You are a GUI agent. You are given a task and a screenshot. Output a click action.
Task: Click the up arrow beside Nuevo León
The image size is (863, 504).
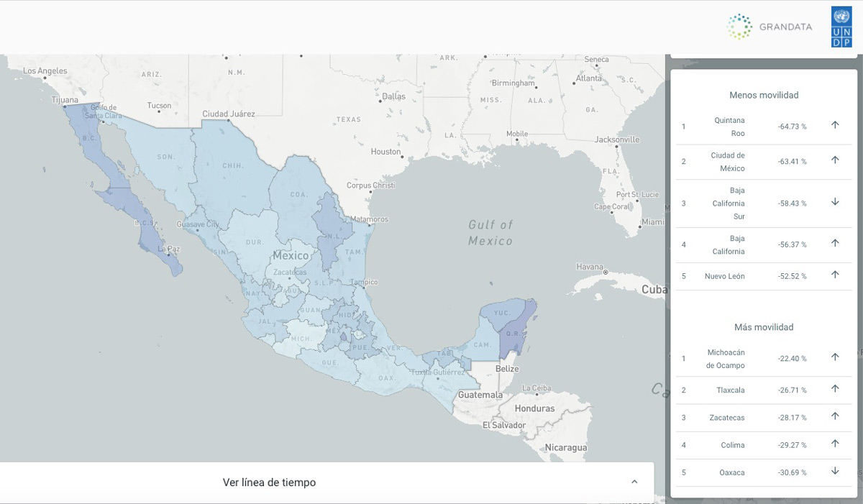[x=835, y=275]
